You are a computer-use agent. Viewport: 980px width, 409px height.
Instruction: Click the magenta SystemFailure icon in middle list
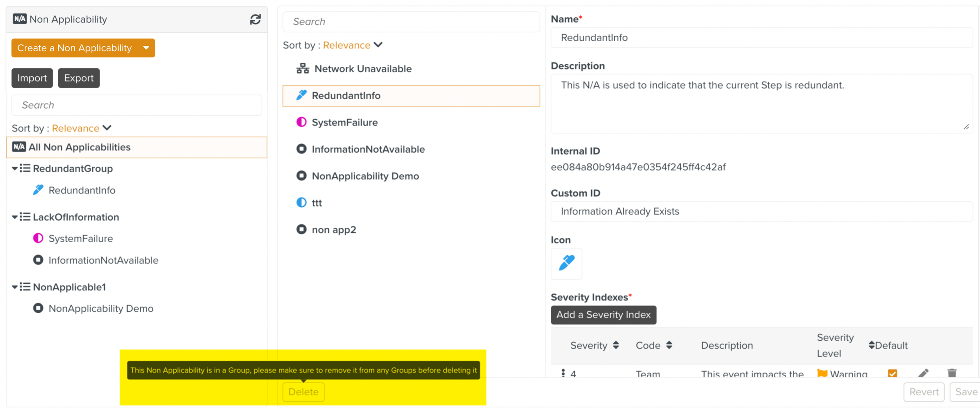301,122
